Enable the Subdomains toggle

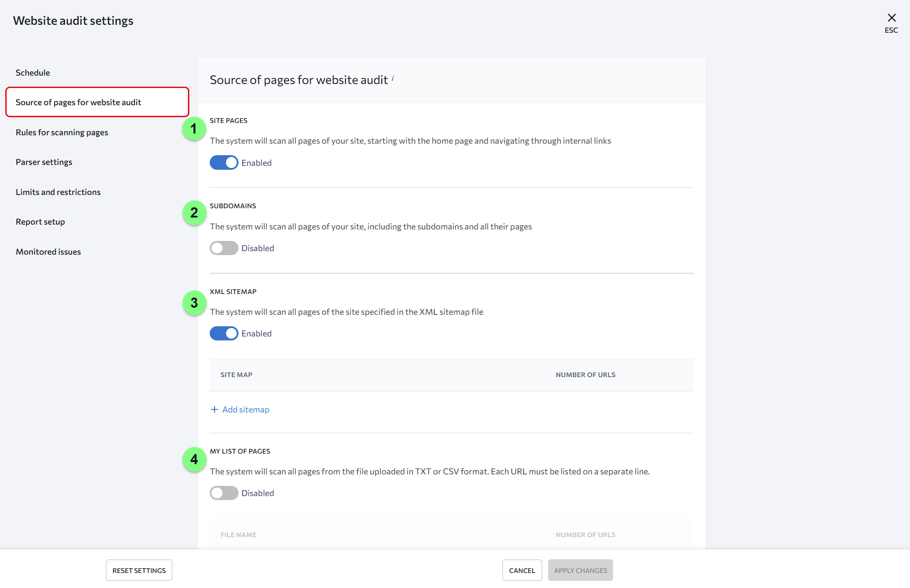(x=224, y=248)
